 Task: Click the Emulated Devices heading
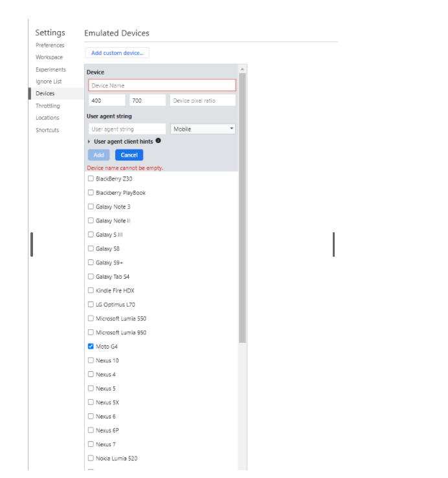117,33
